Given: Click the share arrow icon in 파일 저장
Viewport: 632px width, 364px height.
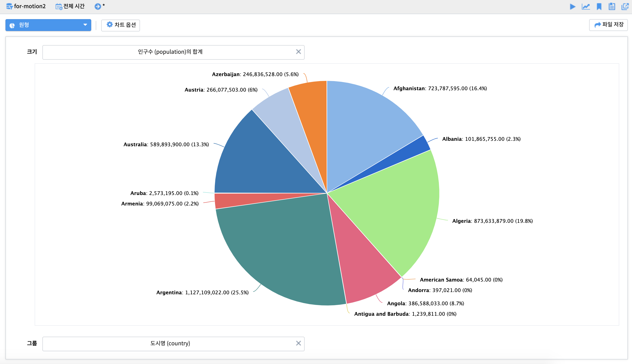Looking at the screenshot, I should point(598,25).
